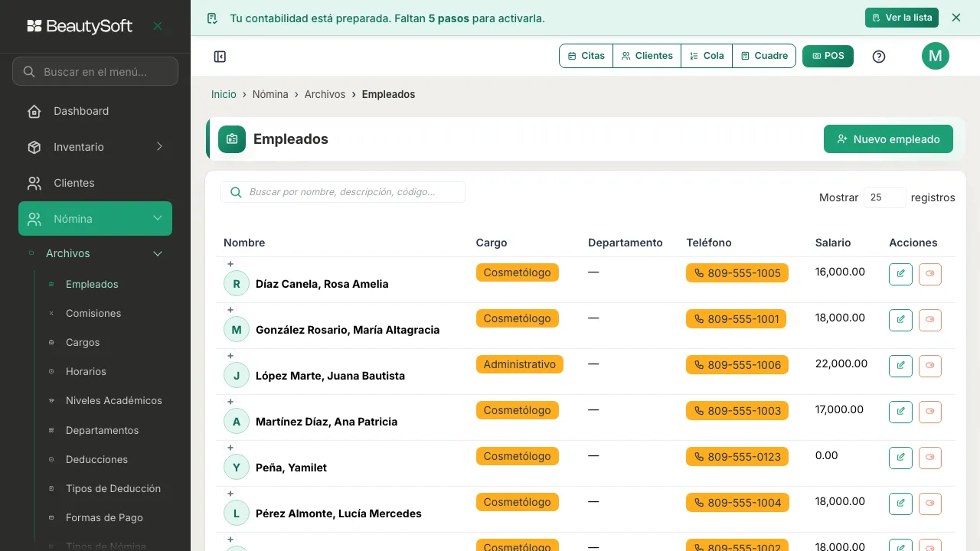Open Citas from the top toolbar
The height and width of the screenshot is (551, 980).
586,56
